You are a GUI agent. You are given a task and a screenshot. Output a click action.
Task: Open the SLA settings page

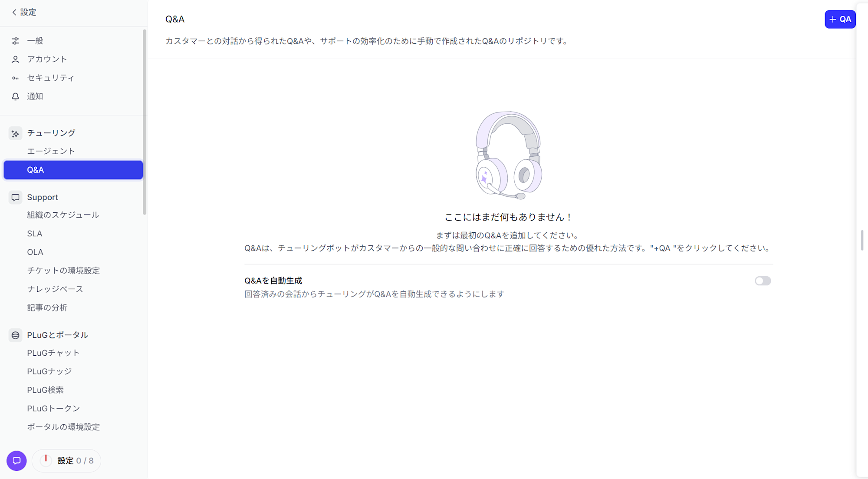34,233
